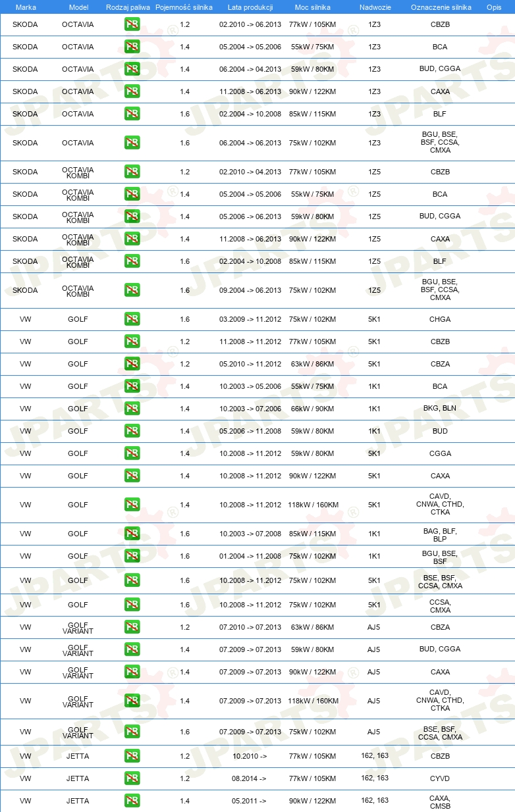Image resolution: width=515 pixels, height=812 pixels.
Task: Select the BAG, BLF, BLP engine code cell
Action: pyautogui.click(x=440, y=535)
